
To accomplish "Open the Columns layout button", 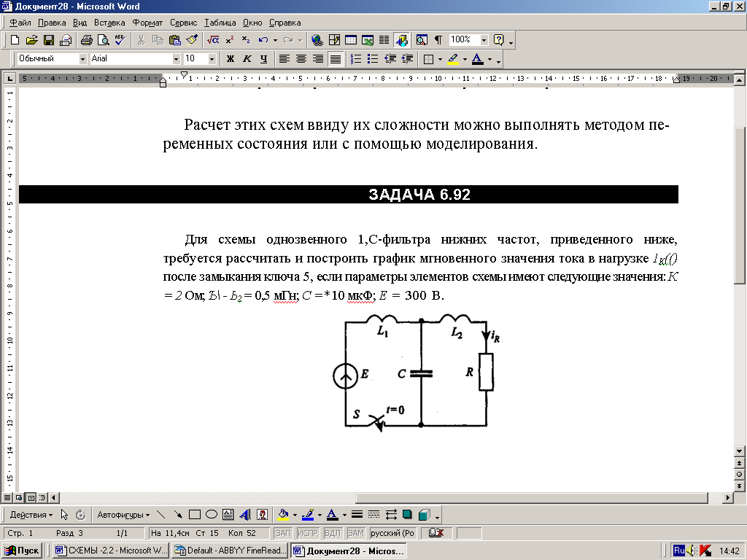I will coord(384,40).
